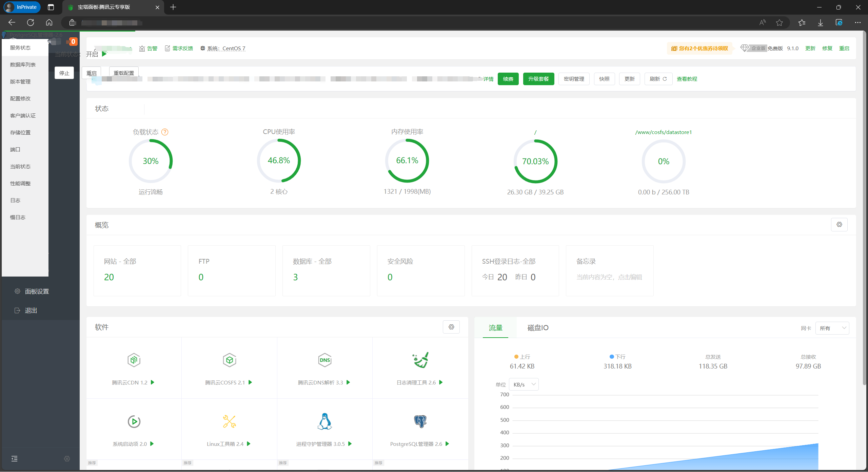Open the browser favorites list icon
The width and height of the screenshot is (868, 472).
[802, 22]
